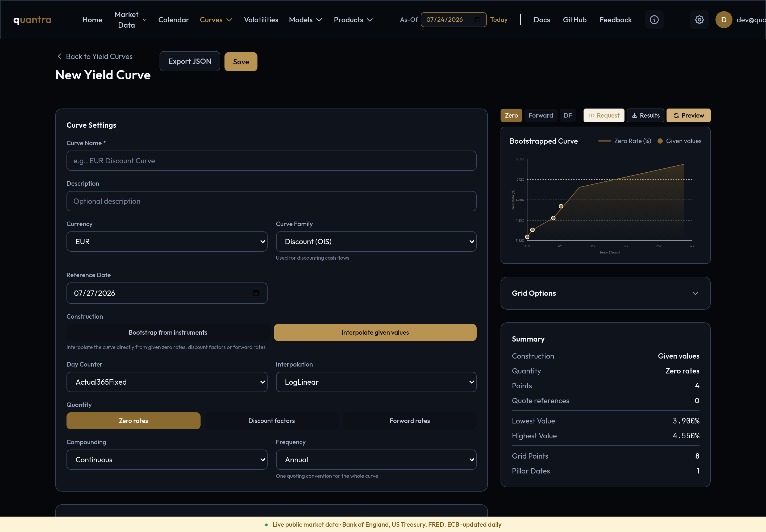Viewport: 766px width, 532px height.
Task: Click the user avatar D
Action: click(x=724, y=20)
